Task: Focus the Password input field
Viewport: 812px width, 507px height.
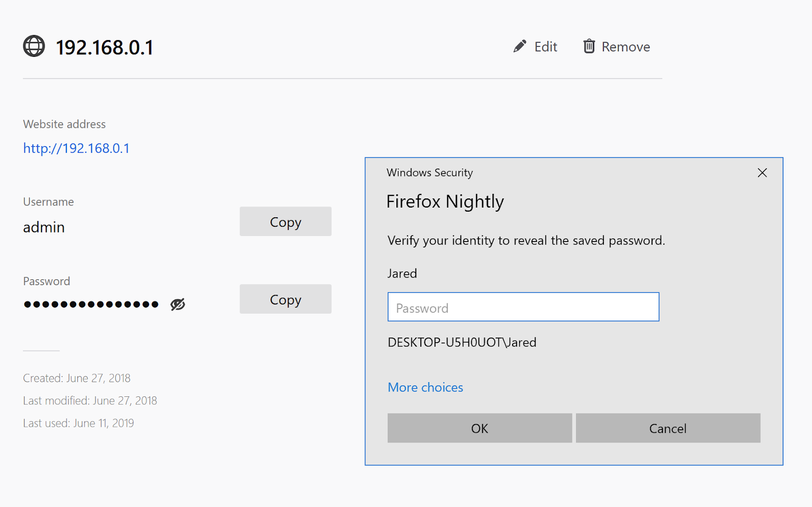Action: 523,307
